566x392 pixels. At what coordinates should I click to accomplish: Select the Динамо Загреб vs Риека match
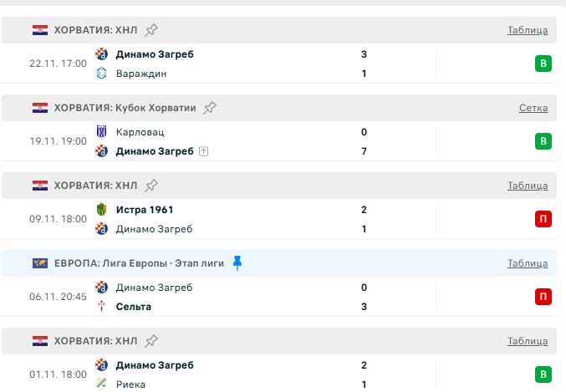tap(251, 374)
